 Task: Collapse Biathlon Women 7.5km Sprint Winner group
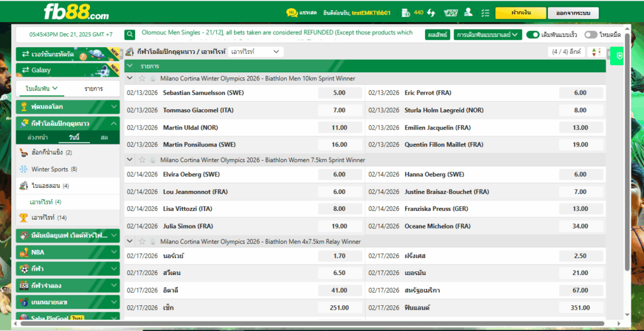(x=130, y=160)
